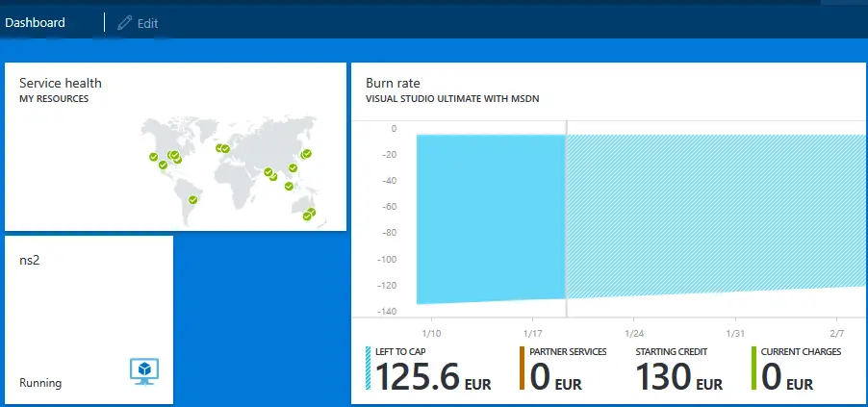Click the current-date marker line on chart
The height and width of the screenshot is (407, 868).
click(566, 218)
